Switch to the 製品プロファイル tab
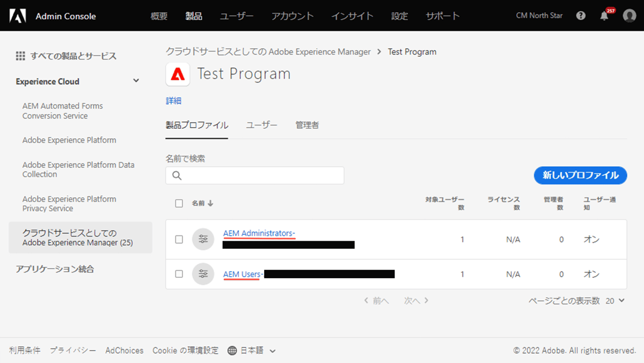Image resolution: width=644 pixels, height=363 pixels. pos(197,125)
